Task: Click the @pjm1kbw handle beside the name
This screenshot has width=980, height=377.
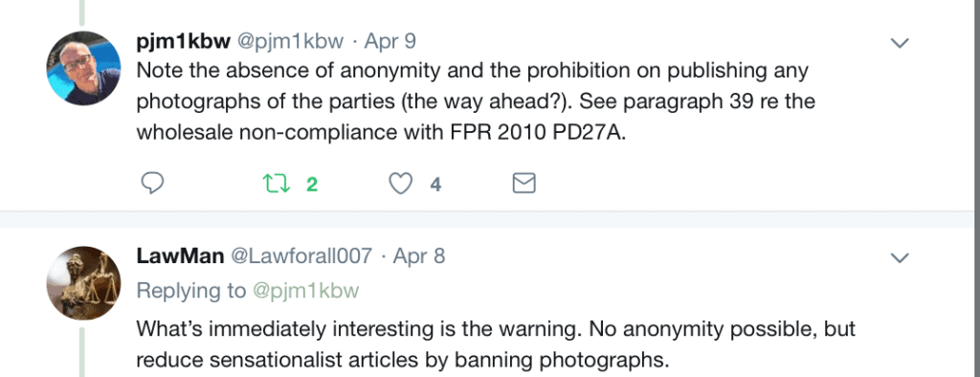Action: point(290,42)
